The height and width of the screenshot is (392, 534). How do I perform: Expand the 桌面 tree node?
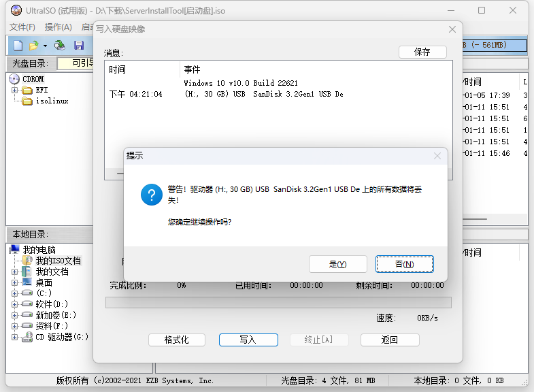14,282
